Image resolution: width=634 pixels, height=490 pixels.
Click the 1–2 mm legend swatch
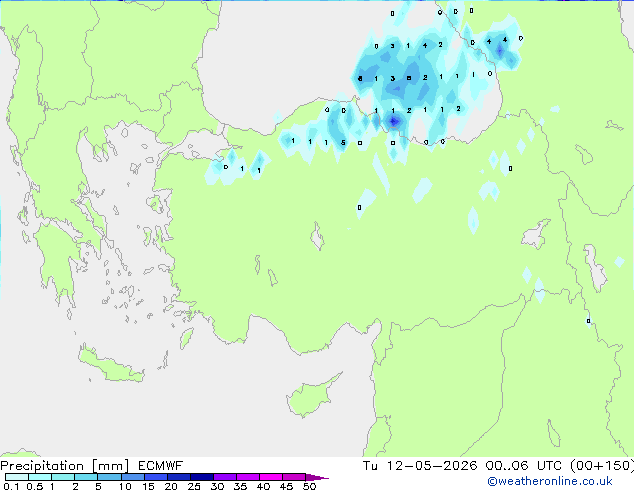(63, 477)
